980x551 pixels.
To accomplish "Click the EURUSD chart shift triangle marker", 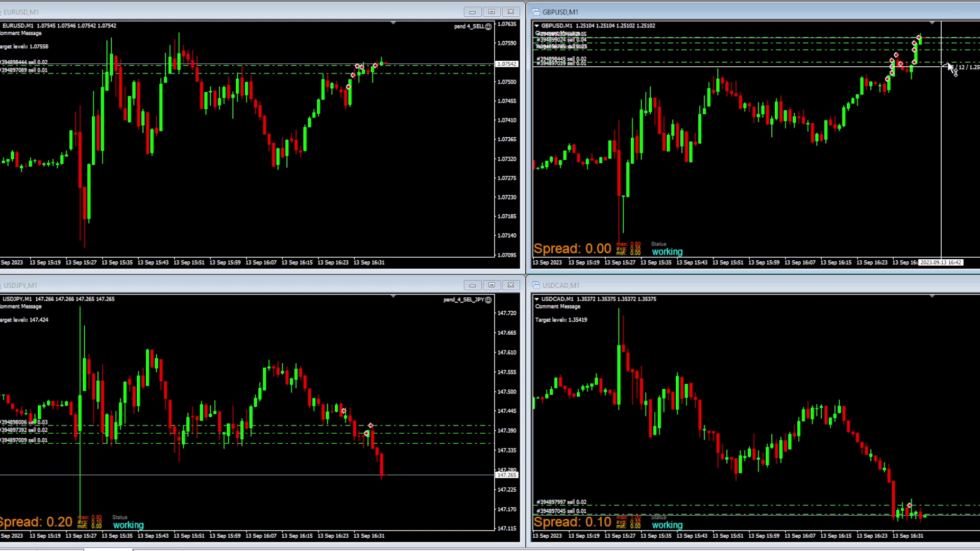I will point(393,23).
